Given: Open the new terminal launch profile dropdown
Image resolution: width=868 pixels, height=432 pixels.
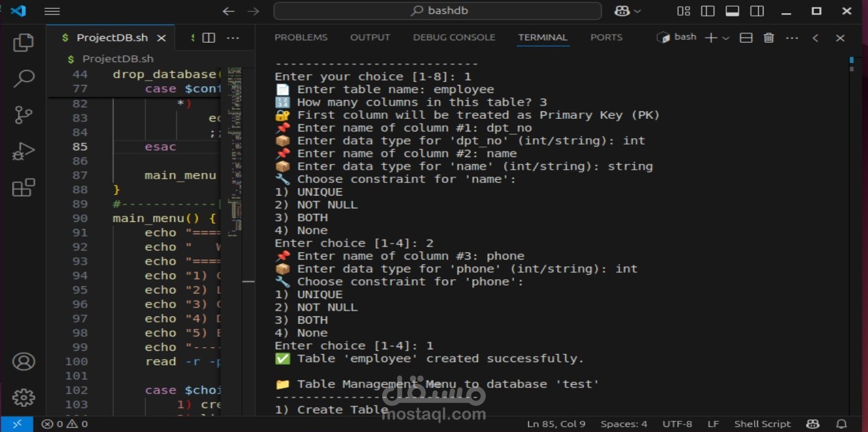Looking at the screenshot, I should (726, 38).
